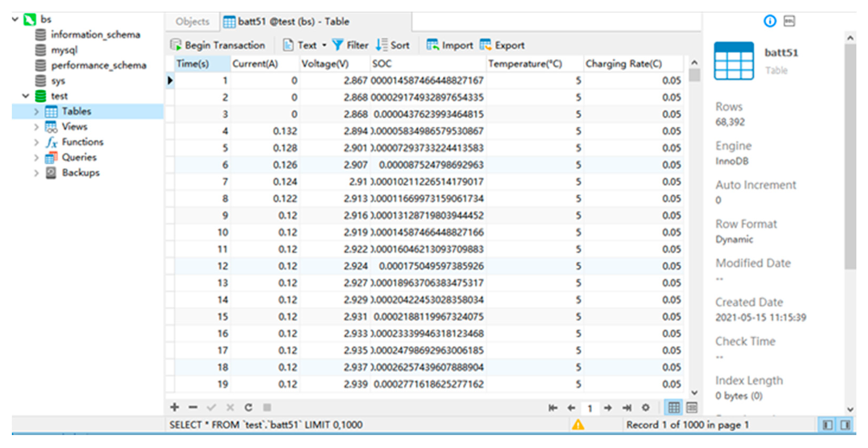Refresh the table data
Image resolution: width=868 pixels, height=448 pixels.
pyautogui.click(x=248, y=407)
